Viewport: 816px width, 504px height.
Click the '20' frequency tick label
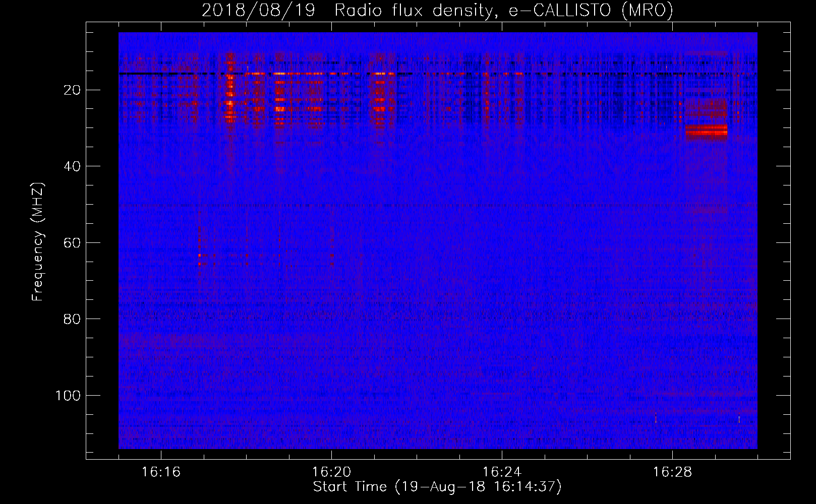72,90
